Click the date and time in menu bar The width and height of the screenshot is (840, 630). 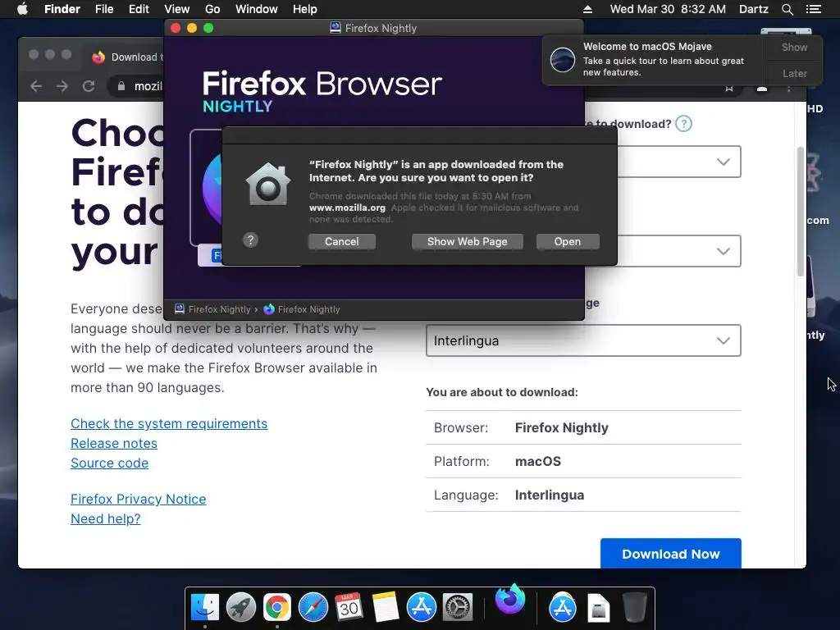click(x=668, y=9)
